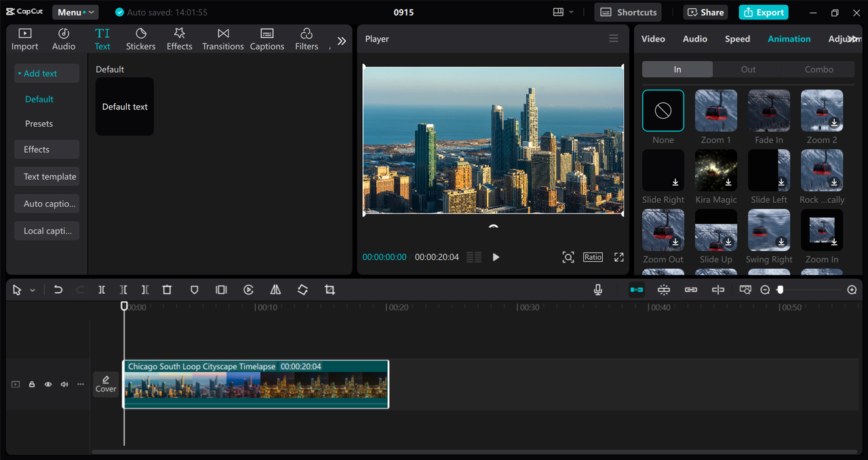Open the Captions tab
The height and width of the screenshot is (460, 868).
pyautogui.click(x=267, y=39)
